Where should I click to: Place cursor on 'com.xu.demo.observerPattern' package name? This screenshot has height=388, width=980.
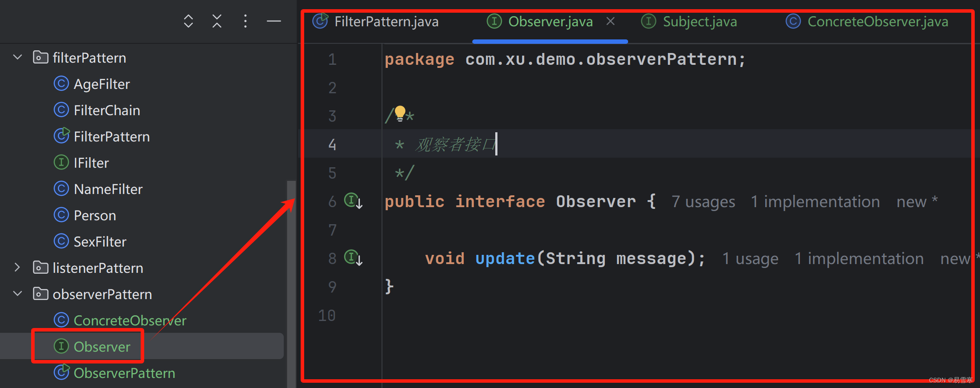pyautogui.click(x=601, y=60)
